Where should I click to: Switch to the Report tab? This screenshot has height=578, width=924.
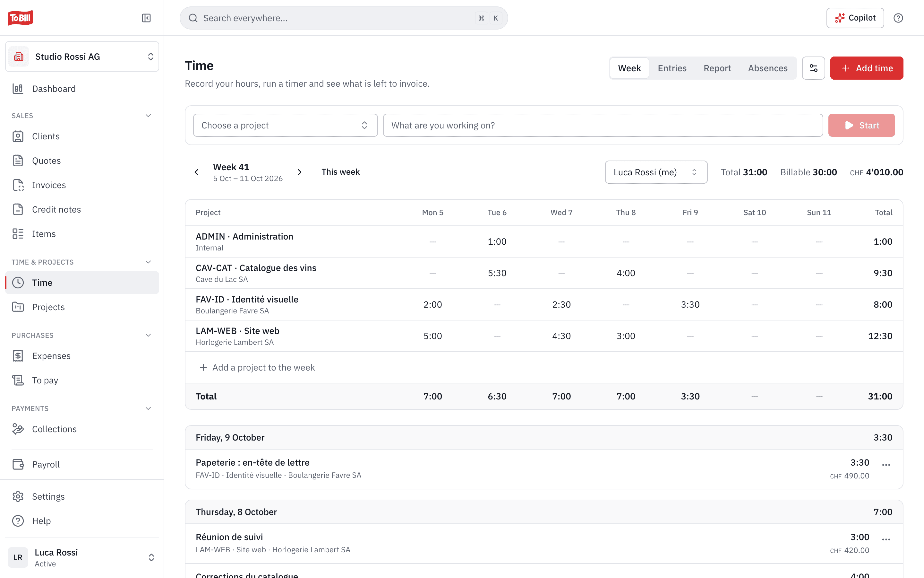click(717, 68)
